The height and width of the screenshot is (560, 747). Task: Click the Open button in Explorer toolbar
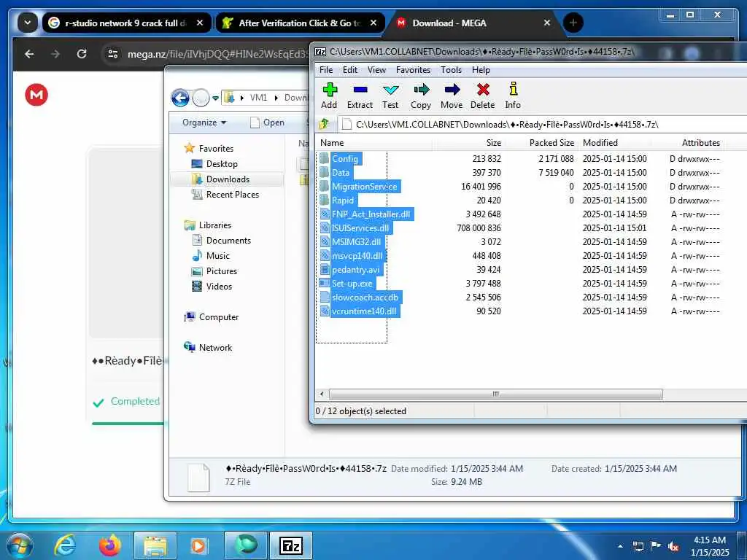click(x=267, y=122)
